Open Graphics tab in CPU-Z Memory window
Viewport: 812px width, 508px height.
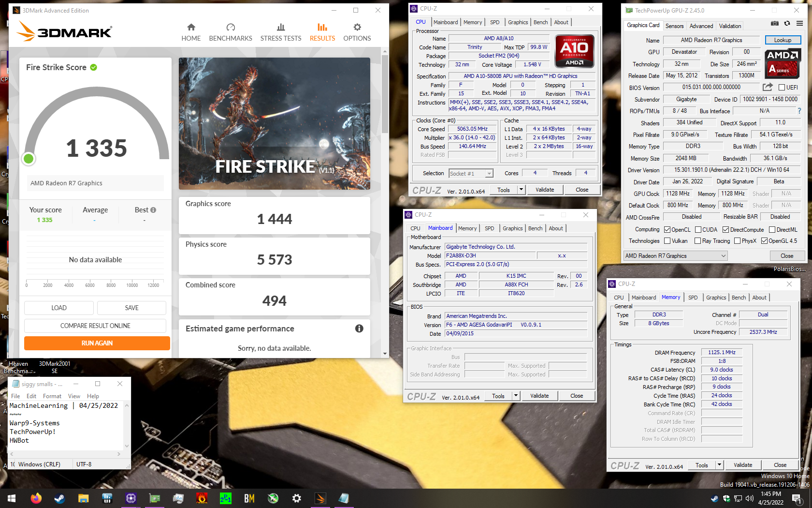tap(716, 298)
